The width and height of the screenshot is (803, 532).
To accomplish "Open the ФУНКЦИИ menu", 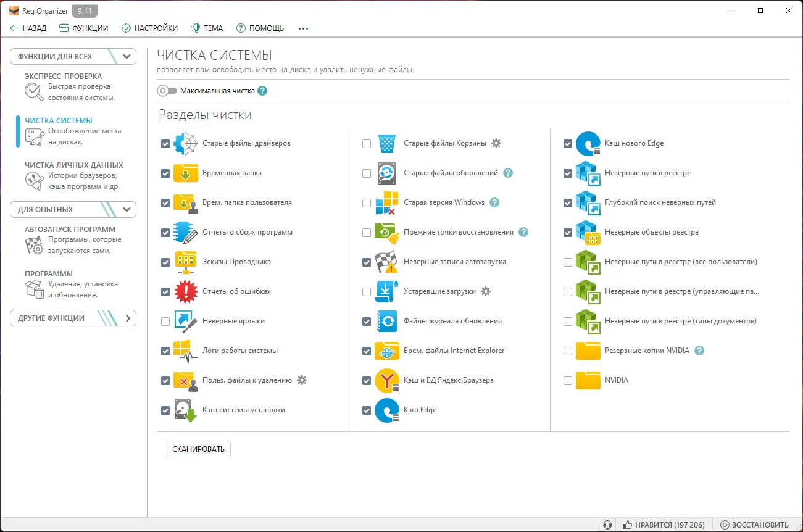I will click(83, 28).
